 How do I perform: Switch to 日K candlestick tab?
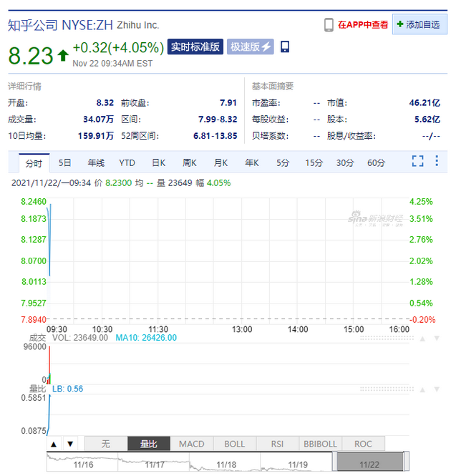click(x=158, y=163)
